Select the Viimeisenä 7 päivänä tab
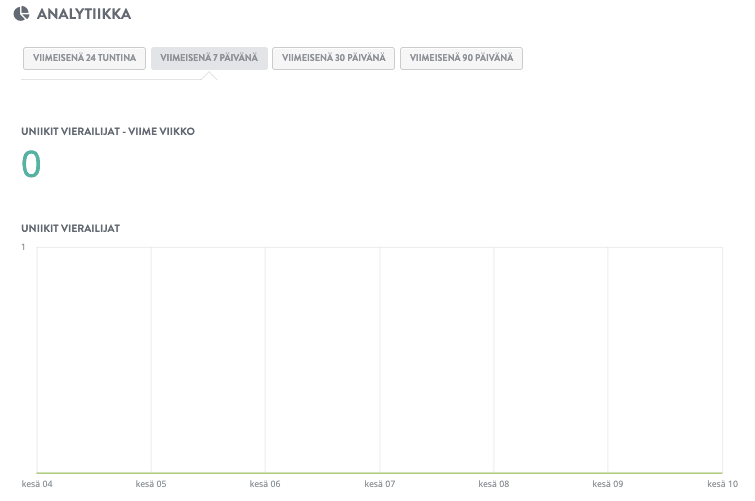 coord(209,58)
